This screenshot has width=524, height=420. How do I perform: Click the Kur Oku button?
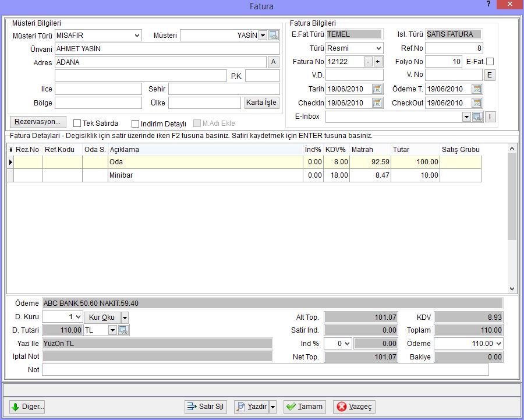click(102, 317)
